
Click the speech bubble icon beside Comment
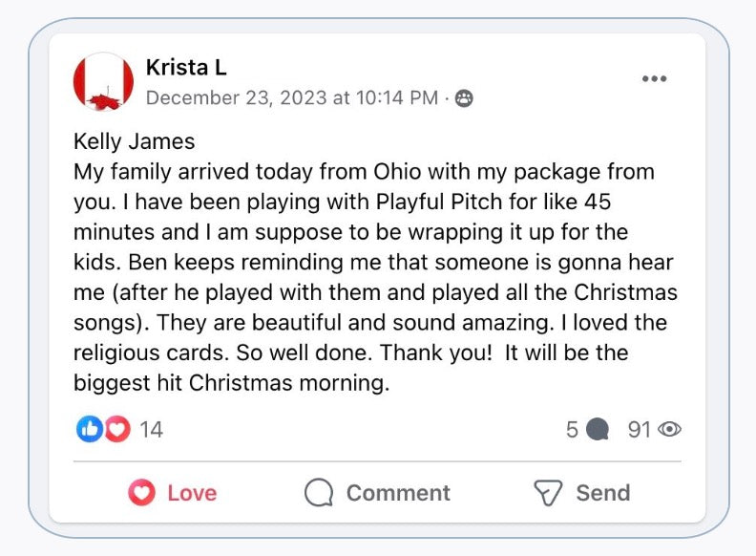[x=319, y=493]
